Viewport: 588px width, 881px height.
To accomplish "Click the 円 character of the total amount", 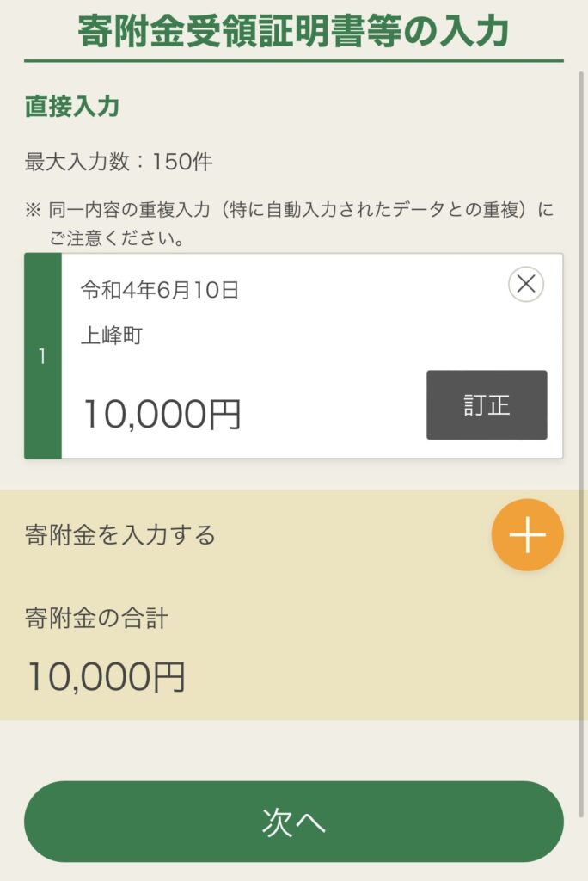I will pos(169,677).
